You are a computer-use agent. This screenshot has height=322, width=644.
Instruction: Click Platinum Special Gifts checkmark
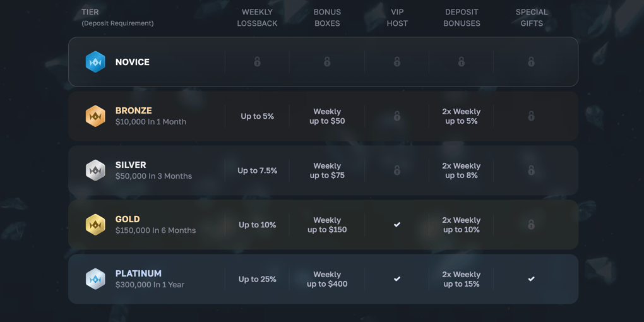531,279
